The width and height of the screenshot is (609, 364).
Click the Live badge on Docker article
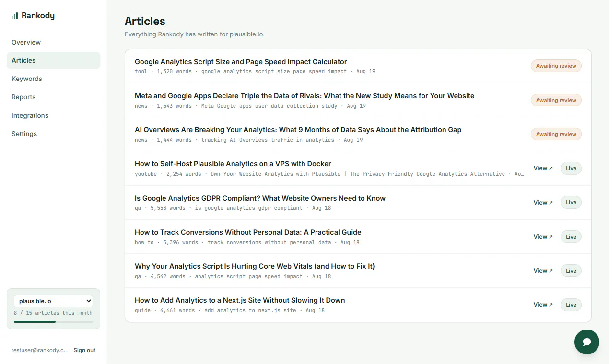tap(571, 168)
